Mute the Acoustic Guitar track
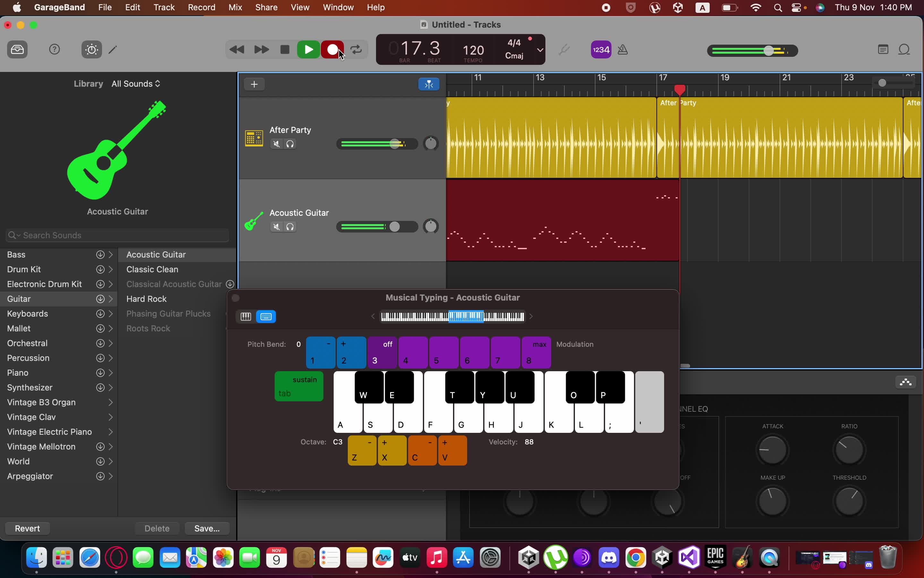This screenshot has height=578, width=924. pyautogui.click(x=277, y=227)
